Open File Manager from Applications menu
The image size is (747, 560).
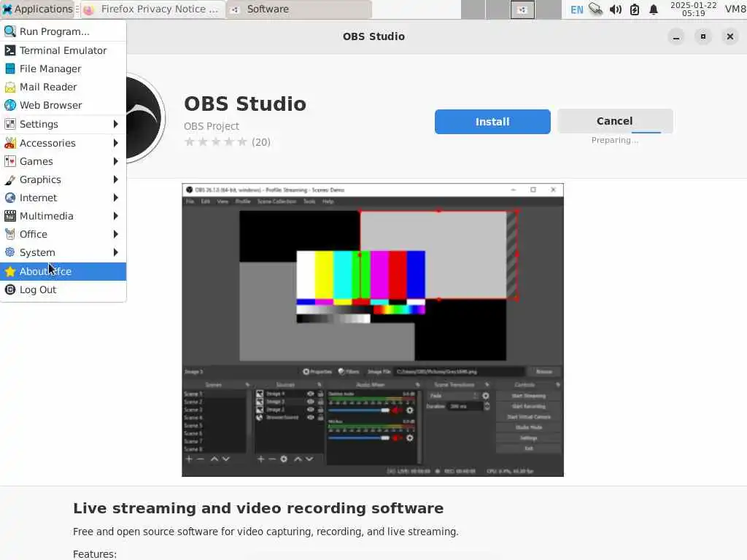click(63, 69)
